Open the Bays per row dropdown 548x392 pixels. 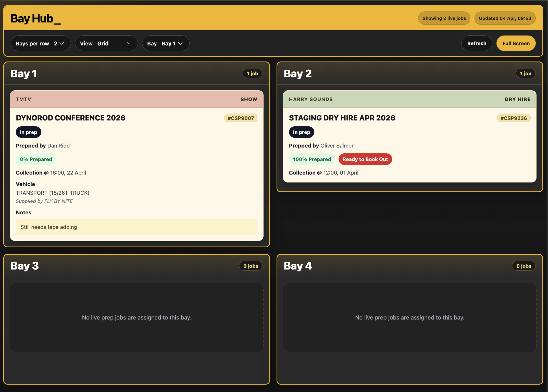[41, 43]
